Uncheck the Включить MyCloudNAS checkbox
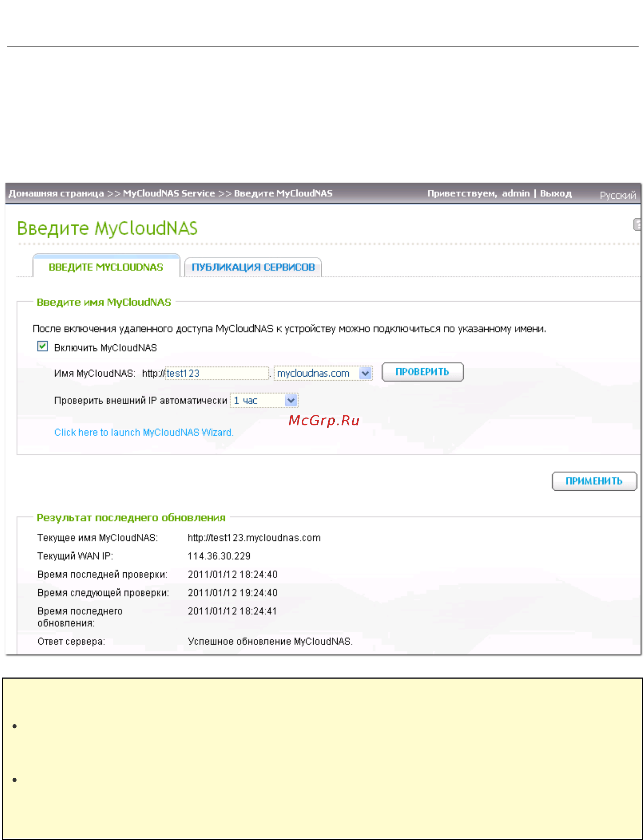The height and width of the screenshot is (840, 644). pos(43,346)
